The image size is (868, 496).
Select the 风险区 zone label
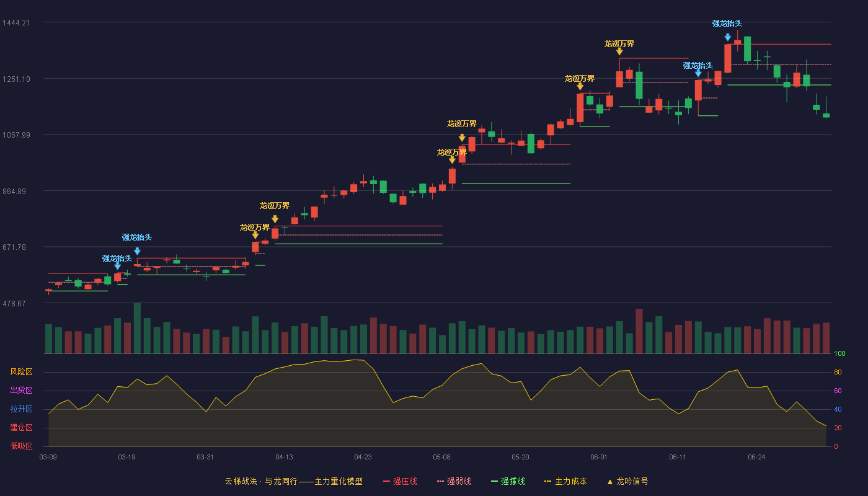pyautogui.click(x=21, y=372)
